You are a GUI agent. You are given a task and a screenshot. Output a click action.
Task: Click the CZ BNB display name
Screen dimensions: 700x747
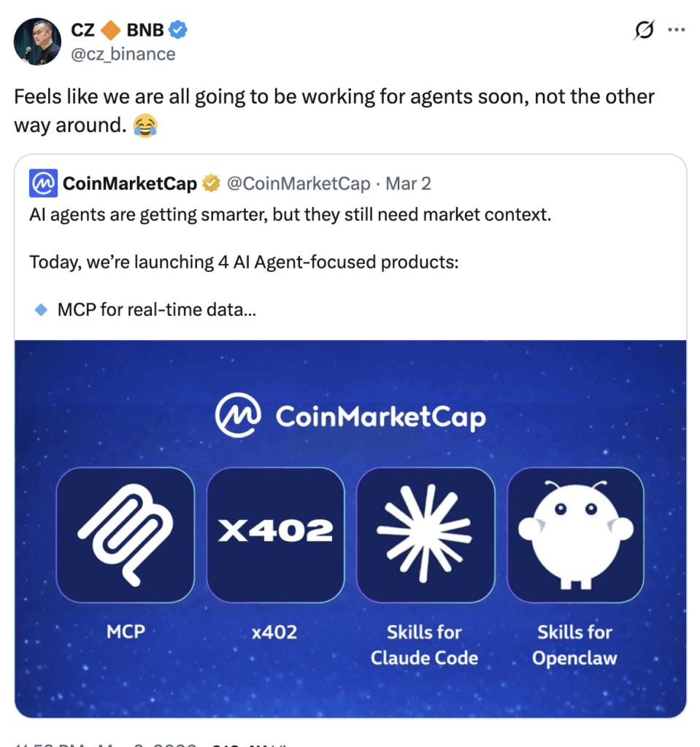[x=117, y=30]
